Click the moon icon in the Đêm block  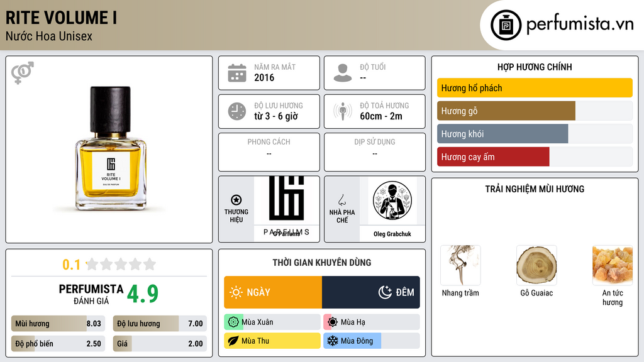pos(386,292)
